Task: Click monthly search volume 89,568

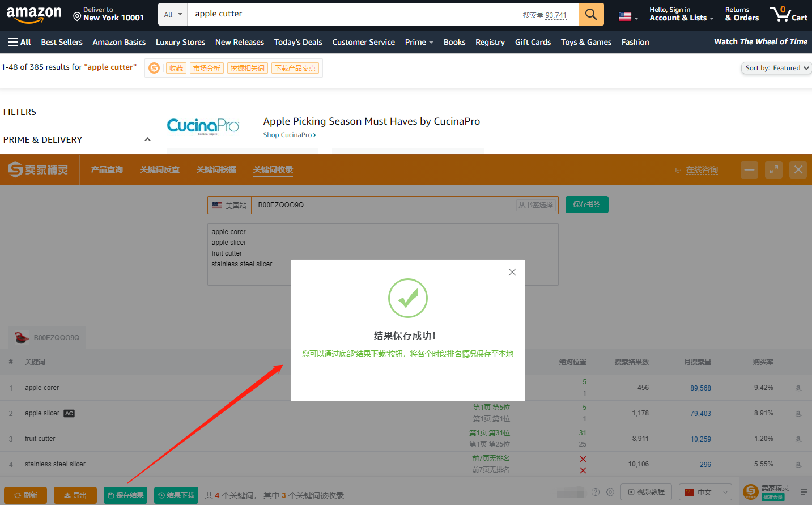Action: [x=700, y=388]
